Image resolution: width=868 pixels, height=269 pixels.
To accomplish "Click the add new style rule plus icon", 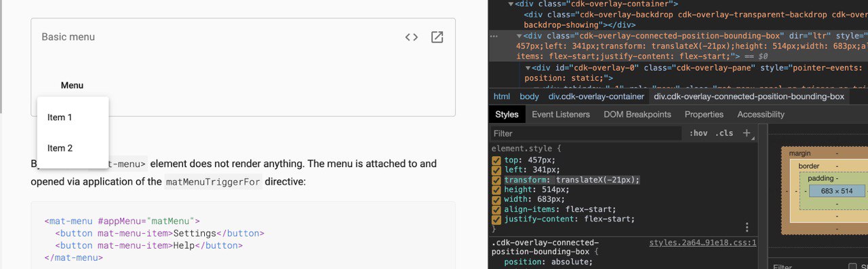I will click(747, 133).
